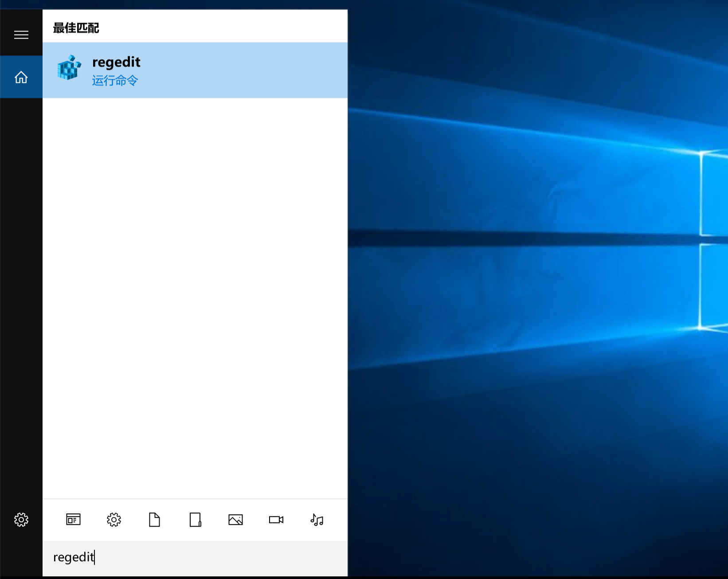728x579 pixels.
Task: Filter results by documents
Action: [154, 519]
